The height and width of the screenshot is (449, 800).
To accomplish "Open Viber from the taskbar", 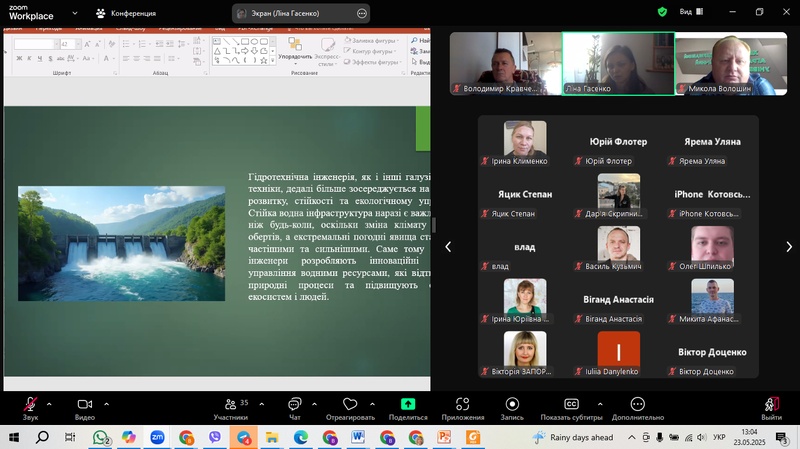I will [215, 437].
